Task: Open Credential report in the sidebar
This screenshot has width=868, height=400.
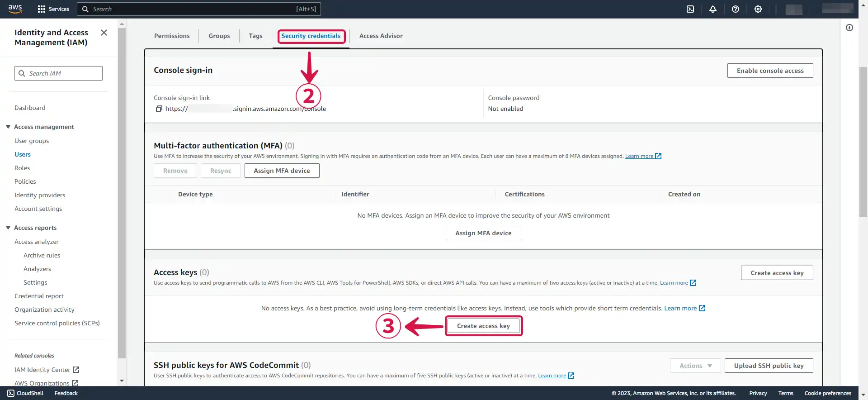Action: 39,296
